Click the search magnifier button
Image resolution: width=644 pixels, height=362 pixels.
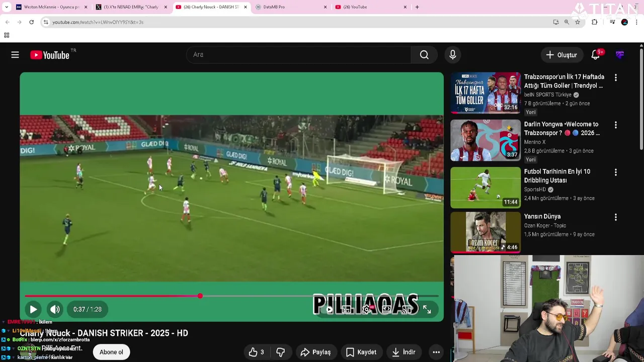pyautogui.click(x=424, y=55)
